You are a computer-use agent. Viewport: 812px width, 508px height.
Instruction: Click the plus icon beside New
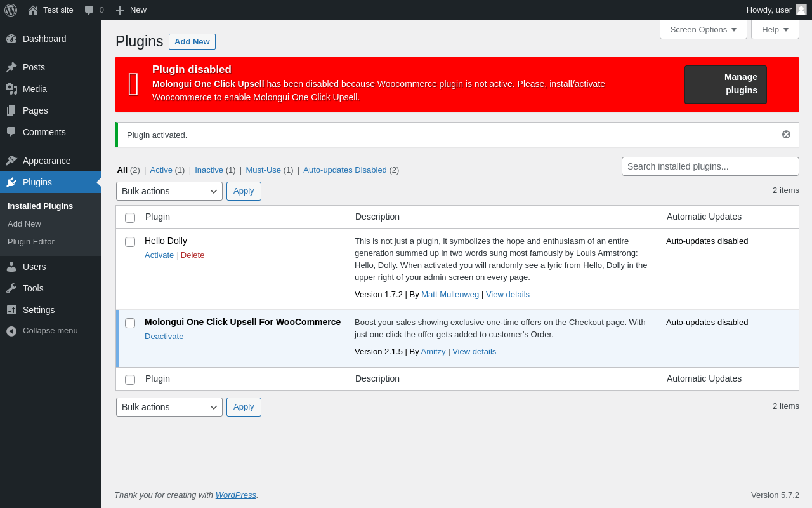pos(120,10)
